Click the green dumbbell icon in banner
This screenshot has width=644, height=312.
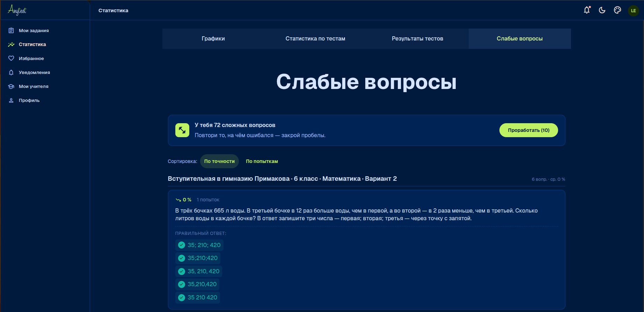pyautogui.click(x=182, y=130)
